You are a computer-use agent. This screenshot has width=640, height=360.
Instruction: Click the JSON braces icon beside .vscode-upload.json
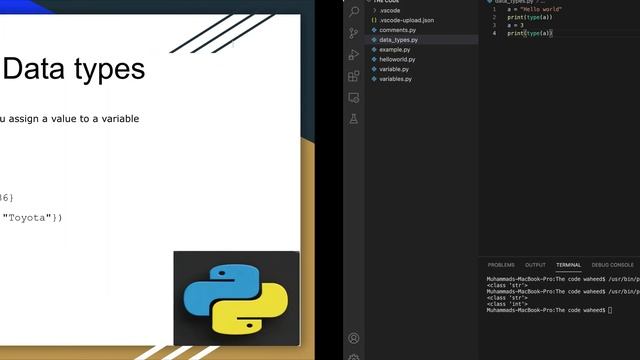374,20
